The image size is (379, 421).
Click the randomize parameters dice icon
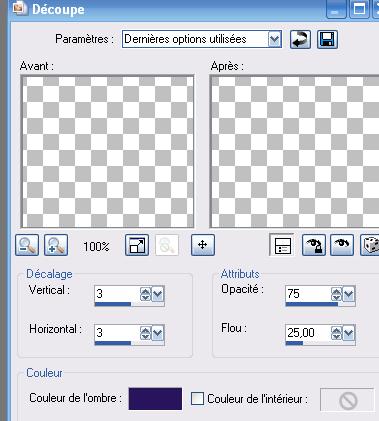point(370,245)
